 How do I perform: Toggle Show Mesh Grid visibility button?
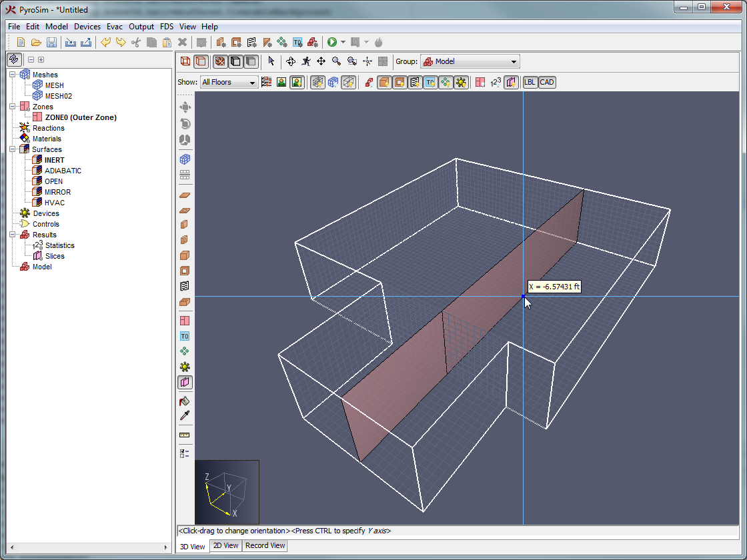(317, 82)
